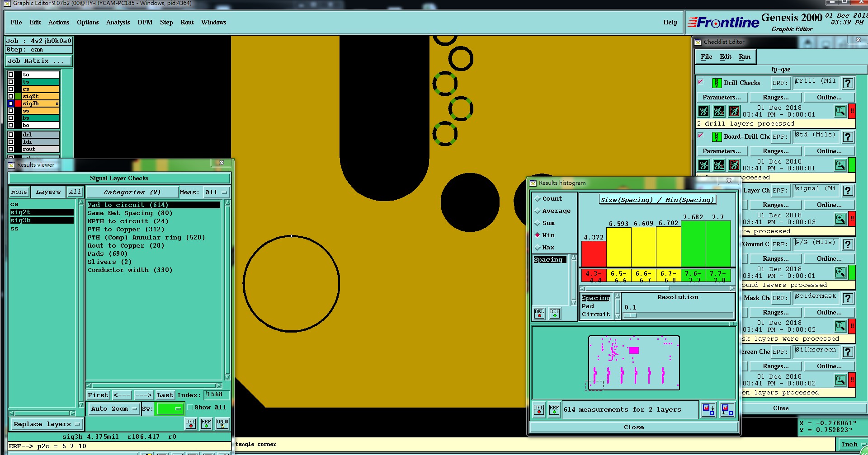868x455 pixels.
Task: Open magnifier results for Power/Ground Checks
Action: [840, 272]
